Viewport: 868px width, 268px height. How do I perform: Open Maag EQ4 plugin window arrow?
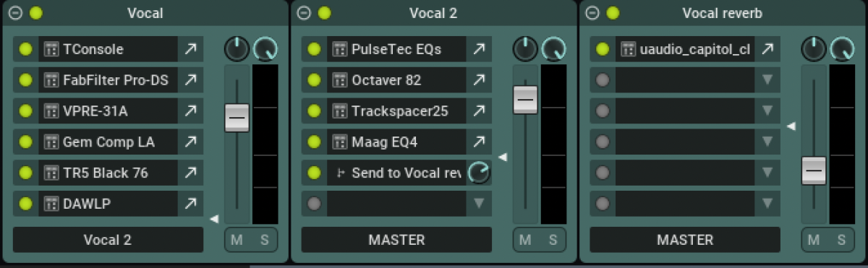[x=479, y=142]
